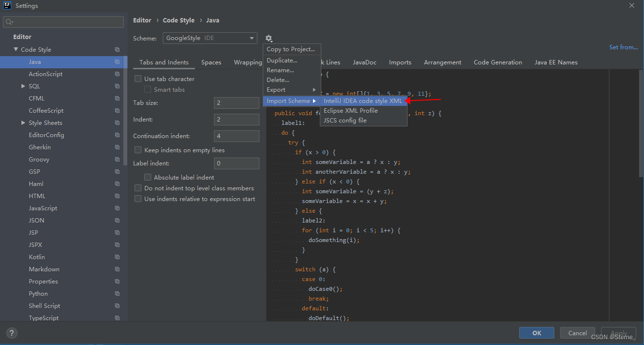
Task: Click the copy icon beside ActionScript
Action: (117, 74)
